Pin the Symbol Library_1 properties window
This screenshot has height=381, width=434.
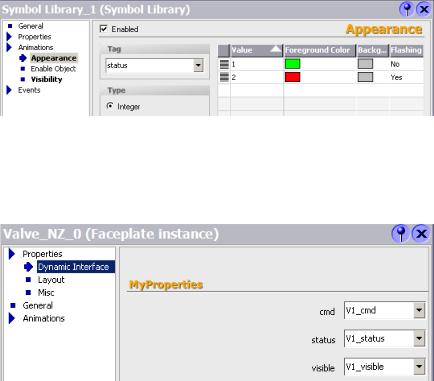point(407,9)
